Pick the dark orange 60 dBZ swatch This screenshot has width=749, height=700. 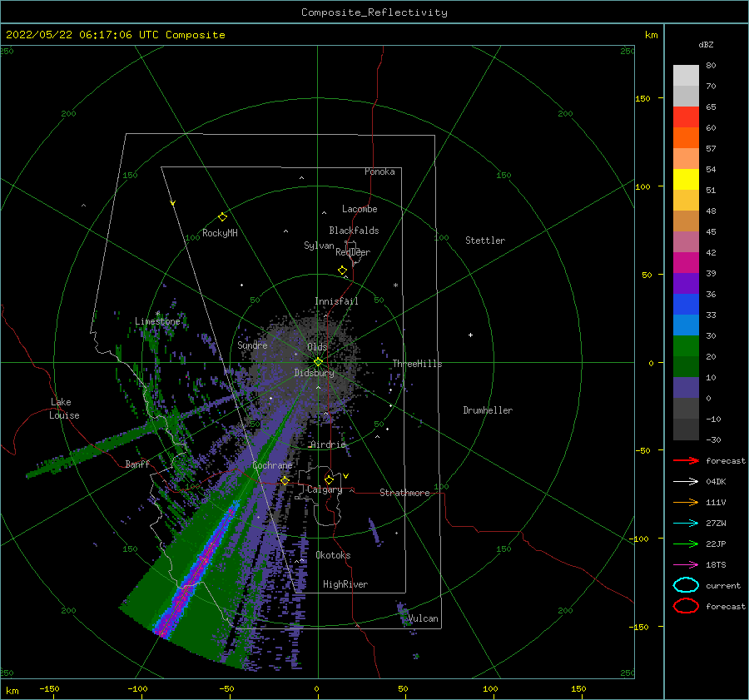686,137
